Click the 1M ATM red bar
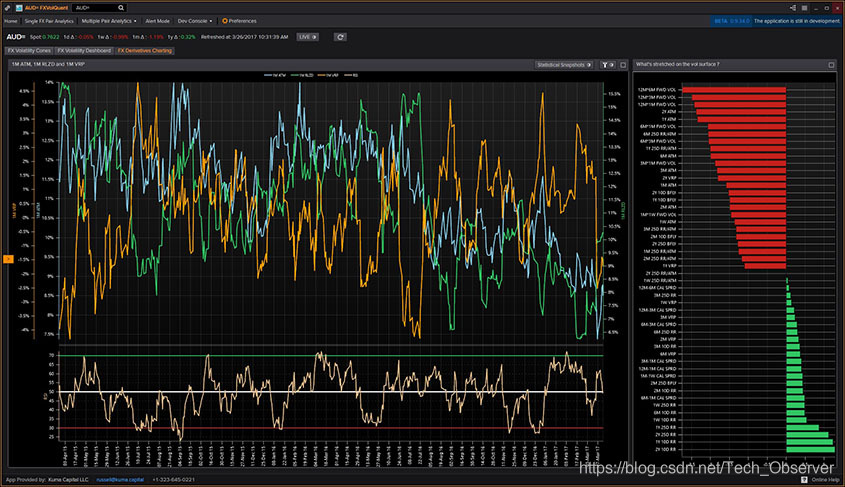This screenshot has width=845, height=487. (x=756, y=185)
